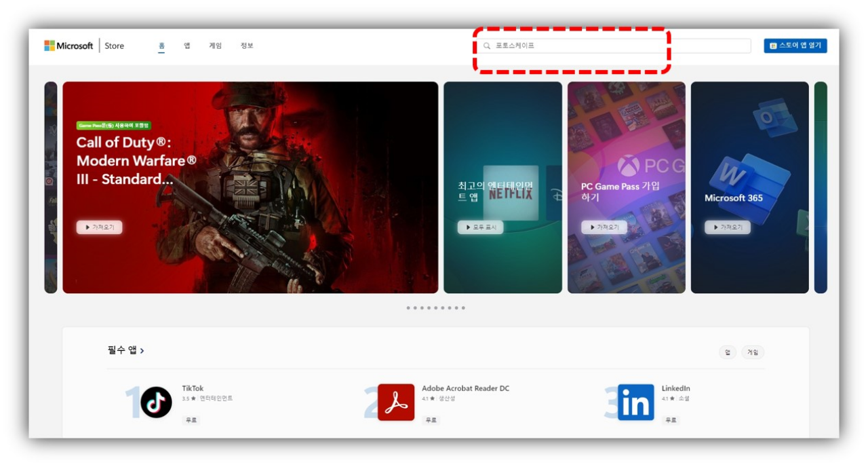868x467 pixels.
Task: Click 모두 표시 on entertainment apps card
Action: [480, 227]
